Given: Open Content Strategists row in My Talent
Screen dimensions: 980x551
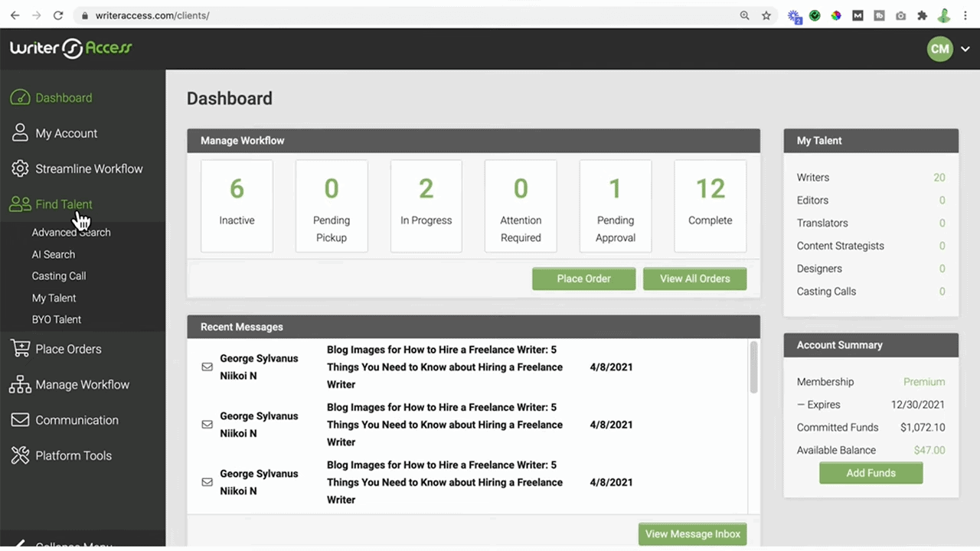Looking at the screenshot, I should [x=871, y=246].
